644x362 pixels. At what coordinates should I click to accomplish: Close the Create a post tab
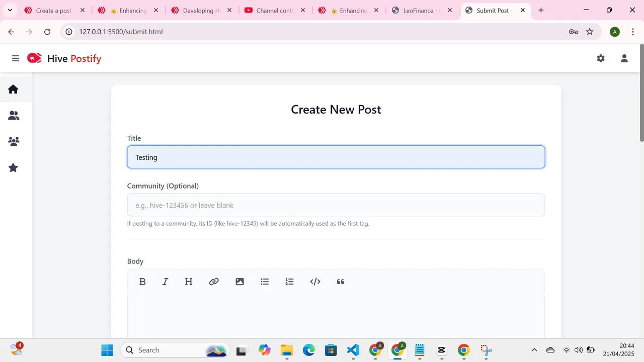click(83, 11)
